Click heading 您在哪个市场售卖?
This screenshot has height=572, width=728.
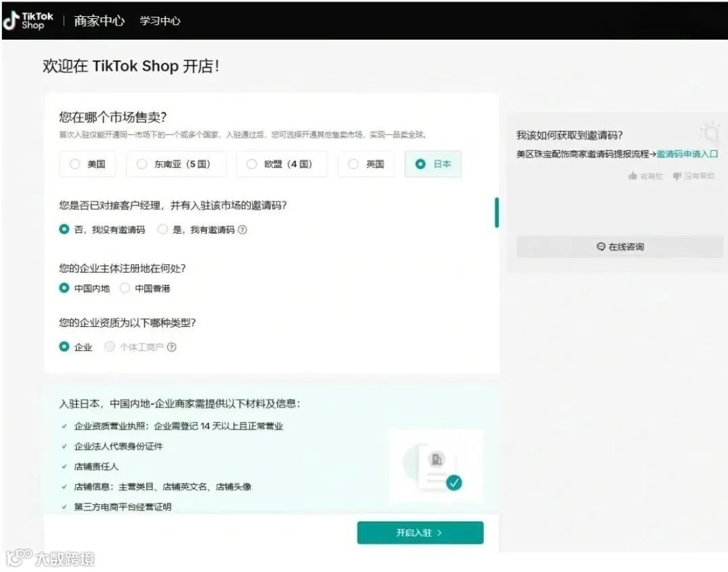click(113, 117)
